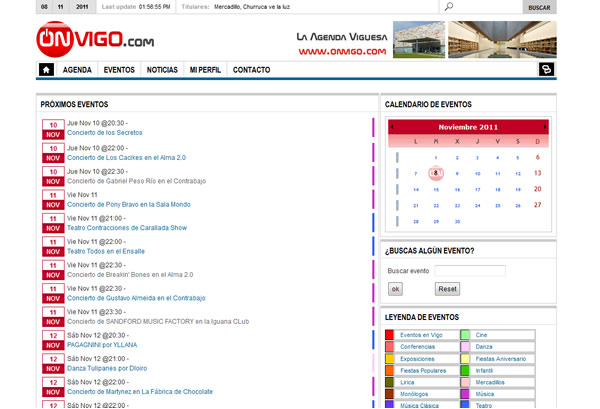Click the Noviembre 2011 calendar title
The image size is (600, 409).
pyautogui.click(x=468, y=127)
